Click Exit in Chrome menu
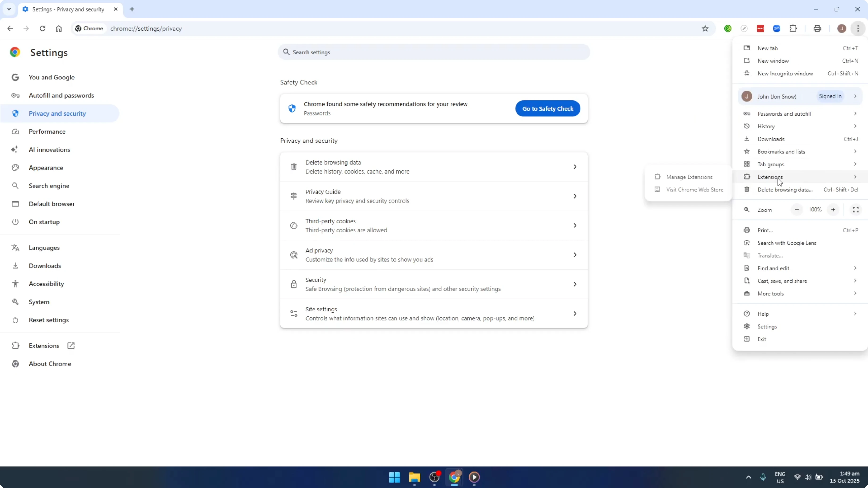868x488 pixels. (800, 339)
